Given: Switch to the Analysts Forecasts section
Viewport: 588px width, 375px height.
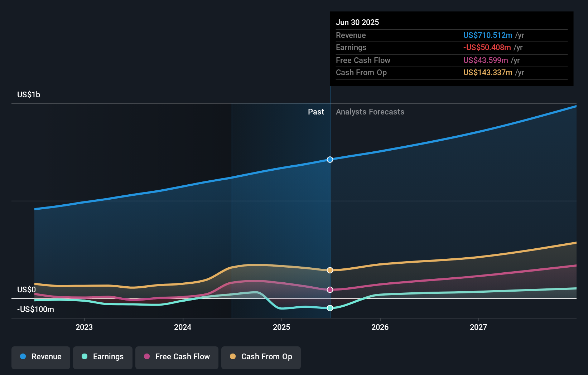Looking at the screenshot, I should click(x=370, y=112).
